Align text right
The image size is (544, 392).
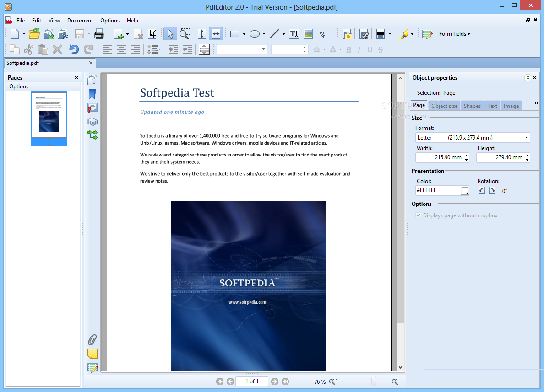pos(136,49)
